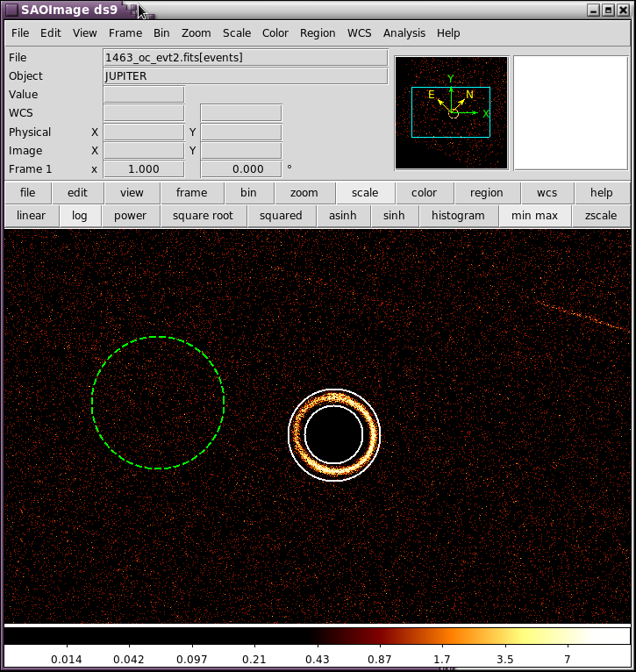Select the log scale option
Viewport: 636px width, 672px height.
pos(80,216)
